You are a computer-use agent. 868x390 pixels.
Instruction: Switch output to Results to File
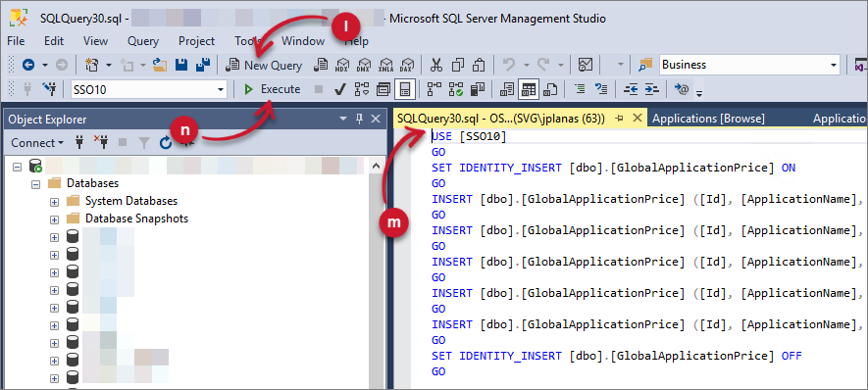(550, 89)
